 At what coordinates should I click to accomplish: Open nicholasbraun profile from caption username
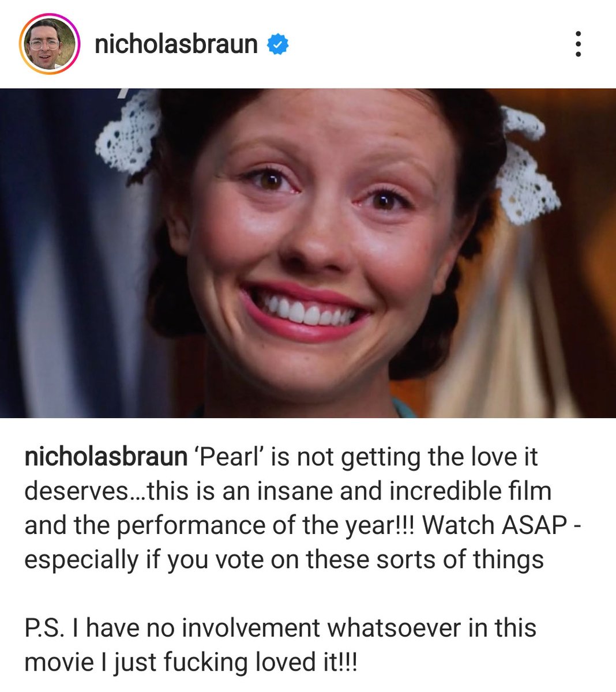(x=106, y=457)
